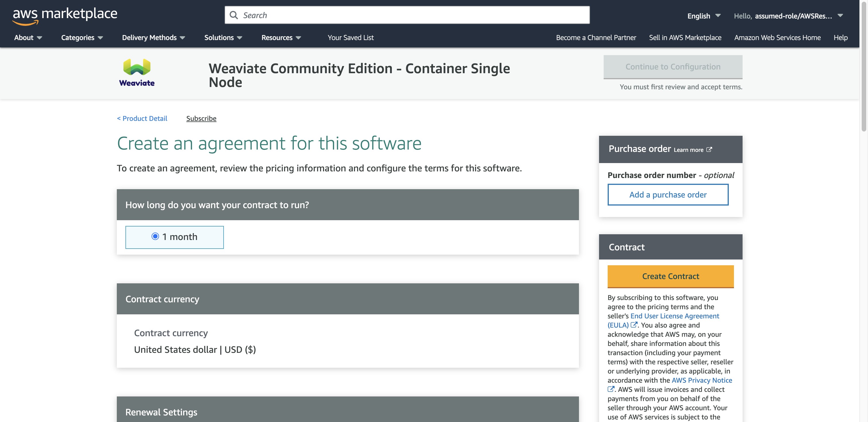Open the assumed-role account dropdown

click(x=788, y=16)
